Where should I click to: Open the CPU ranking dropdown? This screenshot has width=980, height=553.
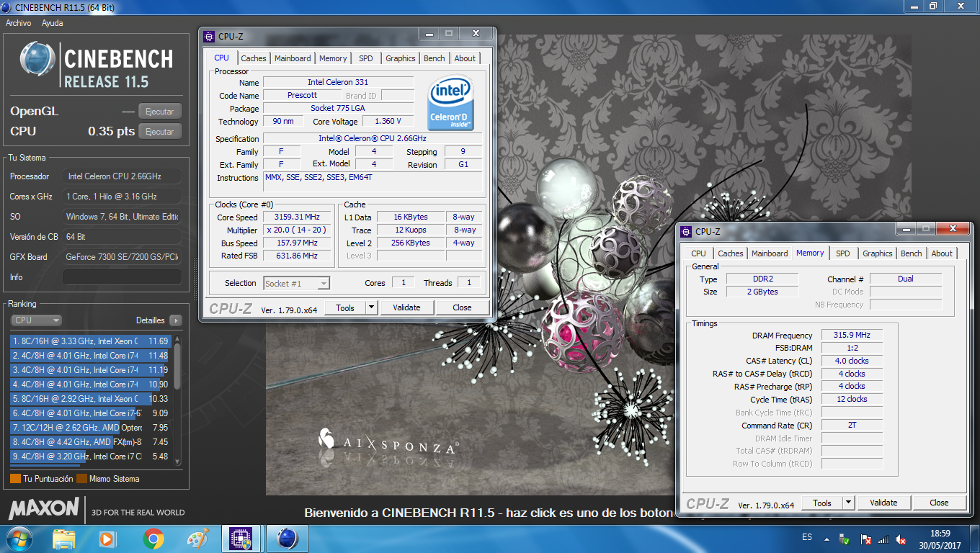tap(37, 320)
